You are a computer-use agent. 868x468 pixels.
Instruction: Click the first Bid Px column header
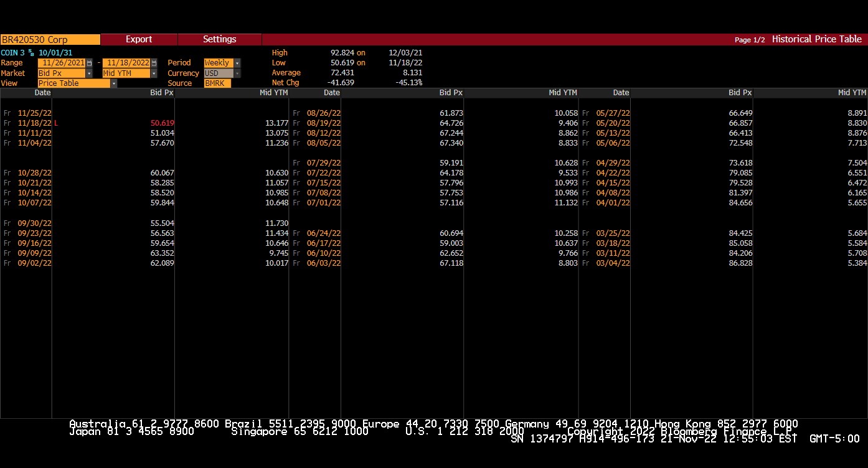point(162,93)
